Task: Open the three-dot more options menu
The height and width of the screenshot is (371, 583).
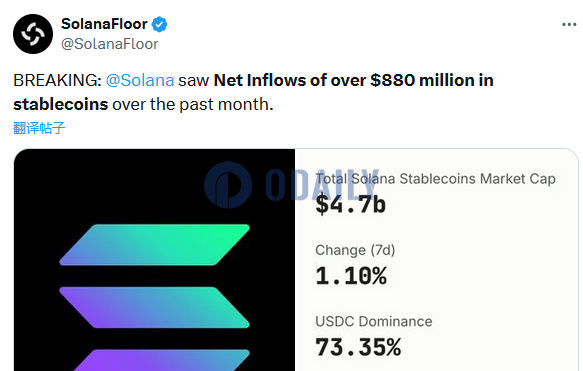Action: click(x=569, y=25)
